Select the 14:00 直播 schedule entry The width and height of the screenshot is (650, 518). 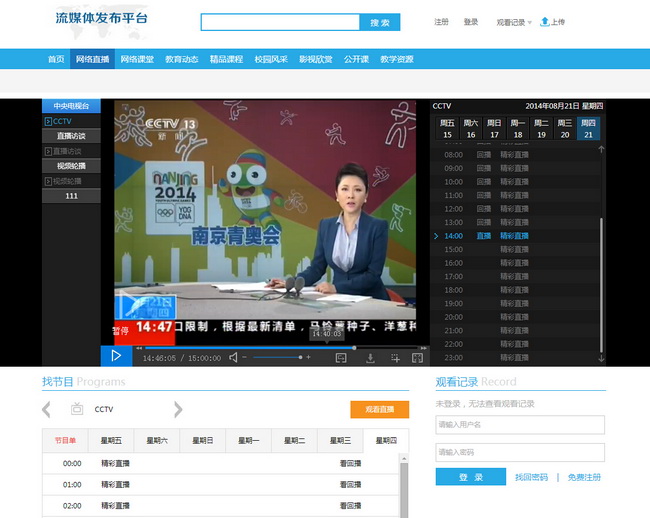point(515,236)
